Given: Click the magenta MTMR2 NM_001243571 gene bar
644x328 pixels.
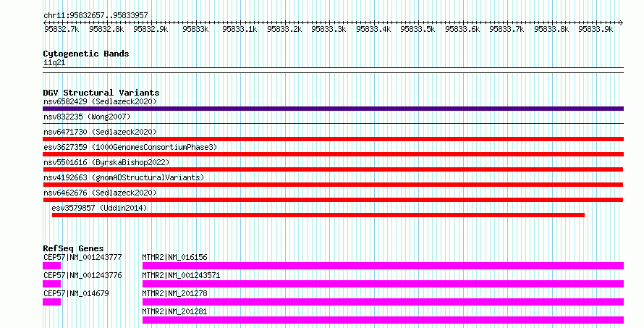Looking at the screenshot, I should click(x=383, y=284).
